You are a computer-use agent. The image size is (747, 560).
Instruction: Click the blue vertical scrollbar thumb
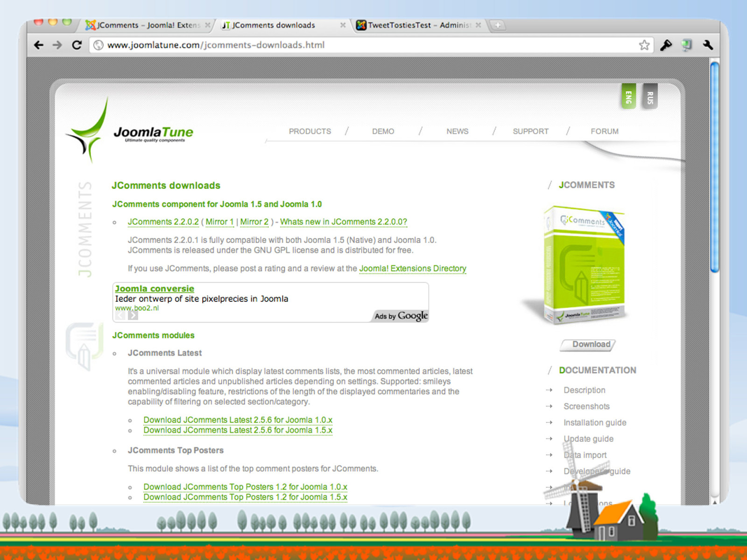tap(714, 167)
